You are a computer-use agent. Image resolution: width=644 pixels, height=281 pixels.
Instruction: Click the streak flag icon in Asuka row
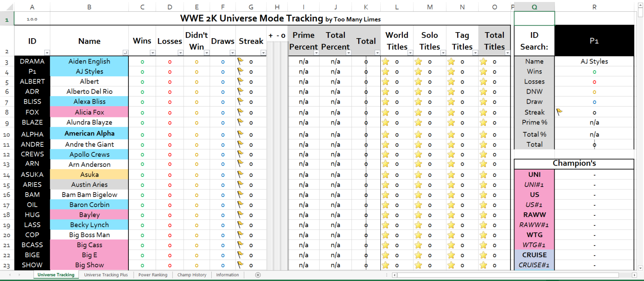pyautogui.click(x=240, y=174)
